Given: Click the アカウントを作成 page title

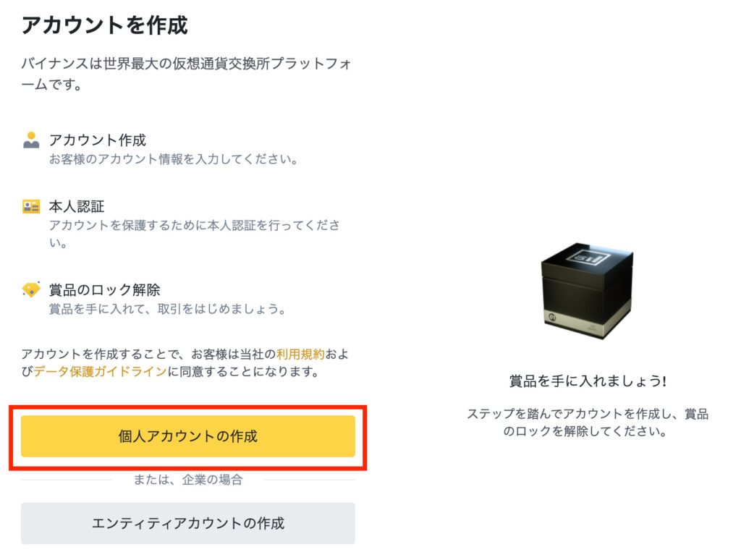Looking at the screenshot, I should [x=104, y=25].
